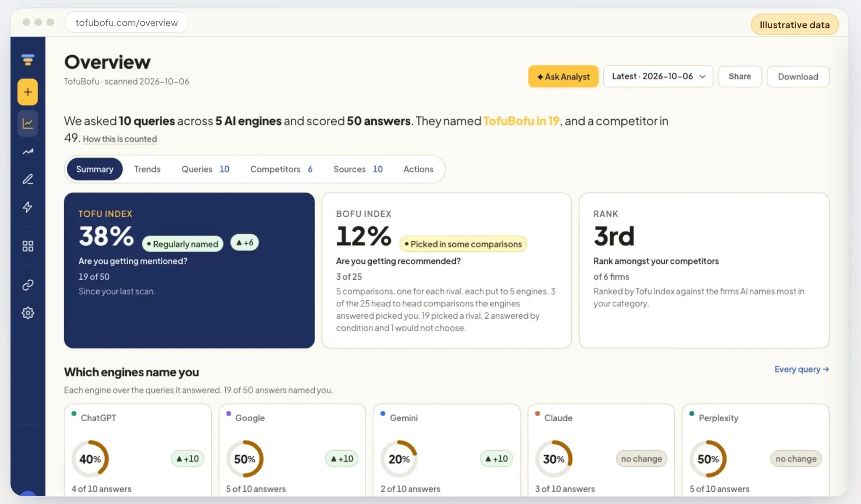This screenshot has width=861, height=504.
Task: Switch to the Queries tab
Action: [x=205, y=169]
